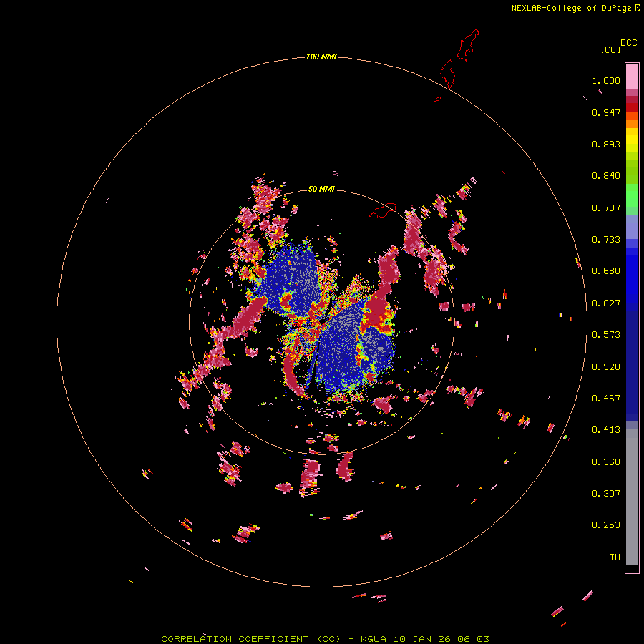This screenshot has width=644, height=644.
Task: Click the 0.360 legend value
Action: 606,462
